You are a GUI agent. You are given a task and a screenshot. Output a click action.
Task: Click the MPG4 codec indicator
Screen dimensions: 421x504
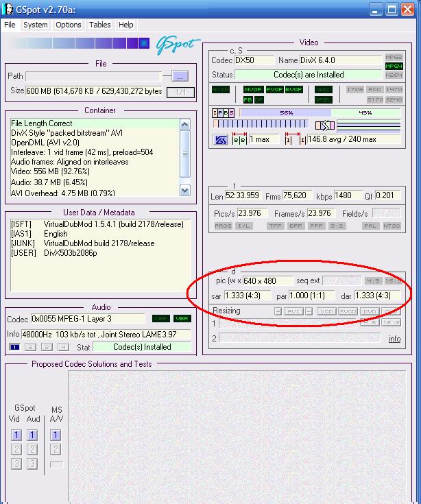tap(394, 67)
